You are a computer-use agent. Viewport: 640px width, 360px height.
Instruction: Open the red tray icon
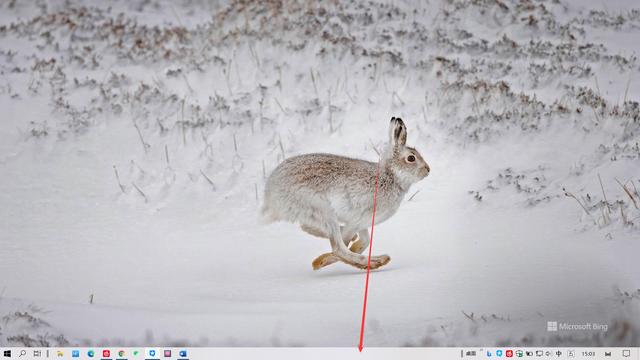pos(509,353)
